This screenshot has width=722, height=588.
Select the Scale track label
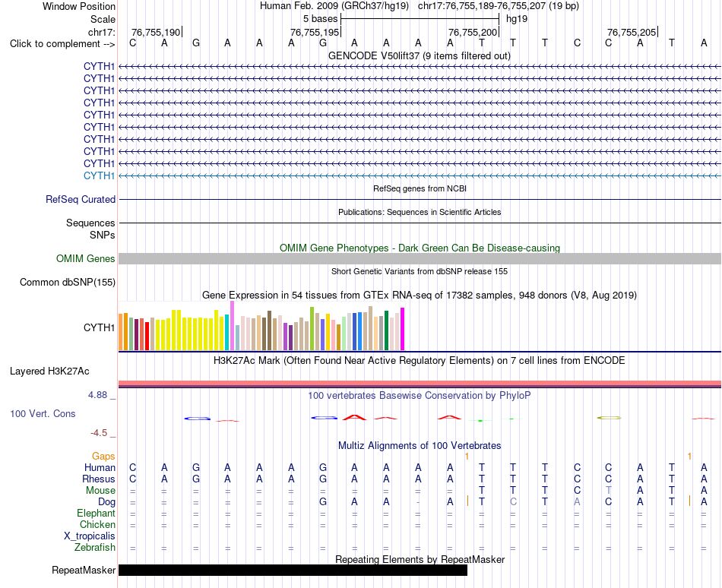click(103, 19)
